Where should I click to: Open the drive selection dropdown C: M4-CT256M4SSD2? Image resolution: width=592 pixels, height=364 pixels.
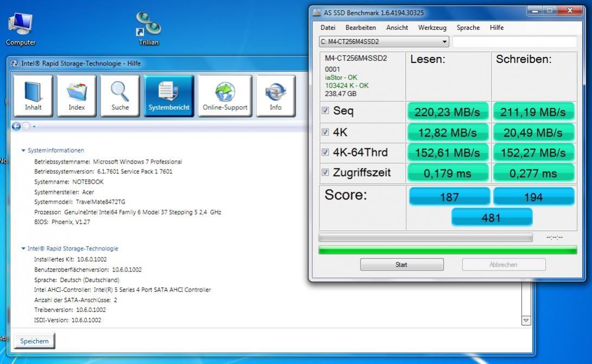tap(384, 41)
